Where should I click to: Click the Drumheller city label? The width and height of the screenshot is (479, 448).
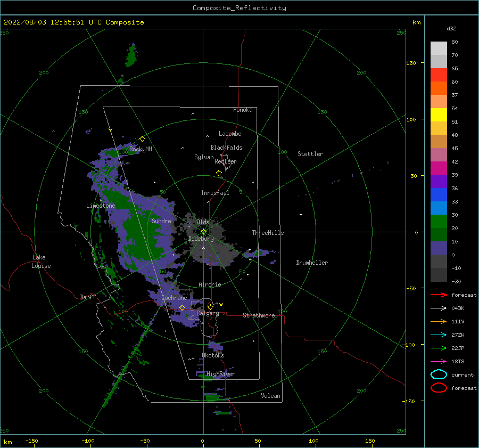coord(312,263)
